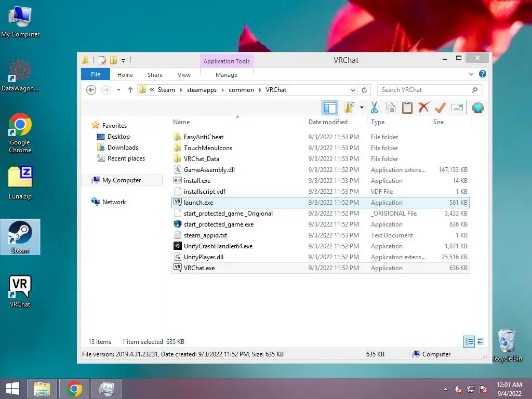
Task: Click Google Chrome on the taskbar
Action: [x=74, y=389]
